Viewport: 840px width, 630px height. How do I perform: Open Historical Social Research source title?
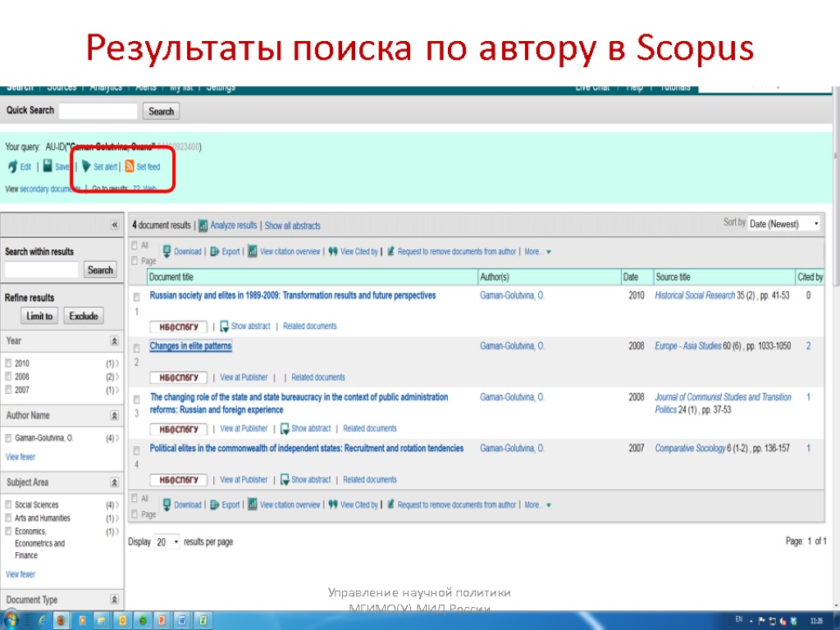click(695, 295)
